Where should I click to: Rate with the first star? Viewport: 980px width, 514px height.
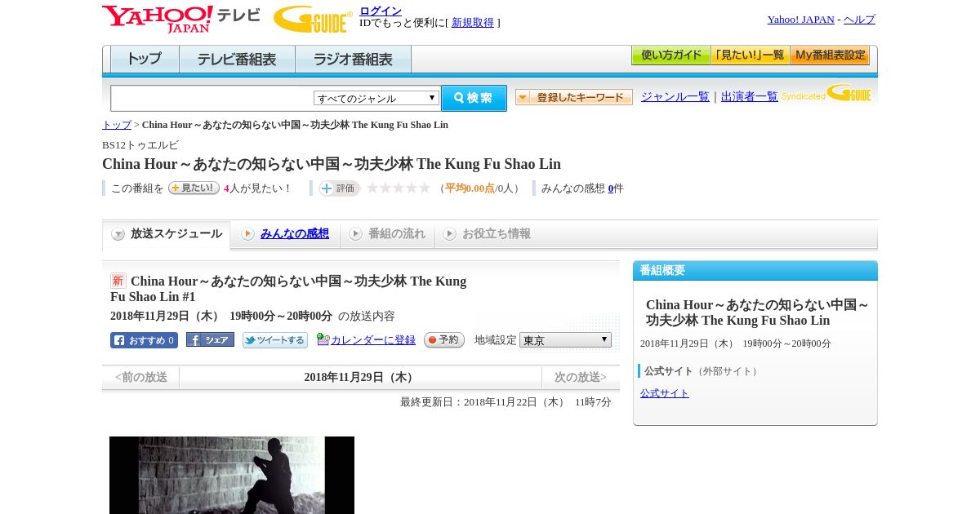point(372,188)
